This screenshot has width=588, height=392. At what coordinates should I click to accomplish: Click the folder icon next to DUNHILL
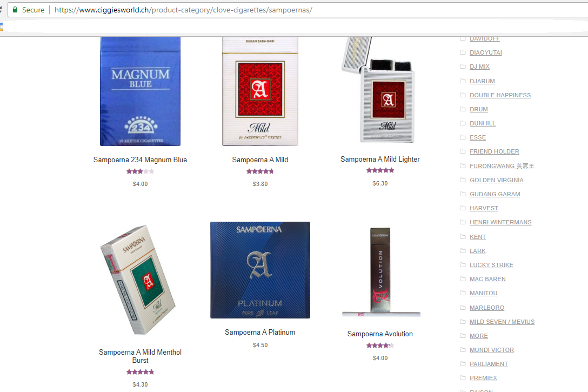tap(463, 123)
